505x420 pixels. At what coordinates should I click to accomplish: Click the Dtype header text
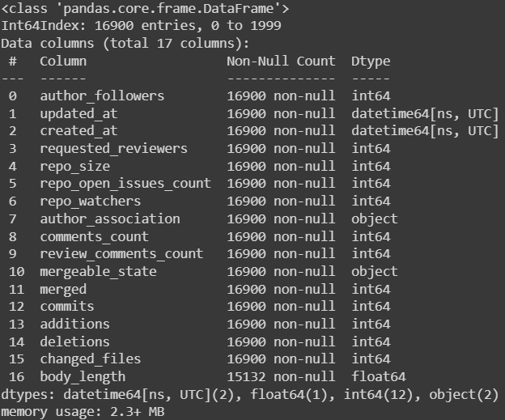click(371, 62)
